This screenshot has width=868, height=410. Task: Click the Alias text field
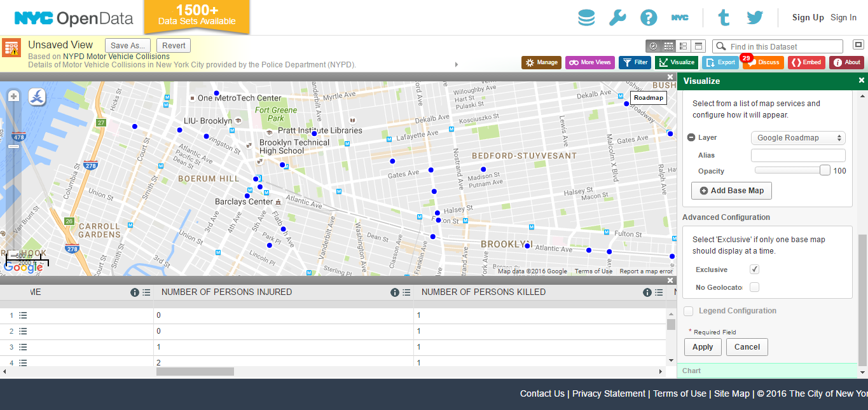798,155
